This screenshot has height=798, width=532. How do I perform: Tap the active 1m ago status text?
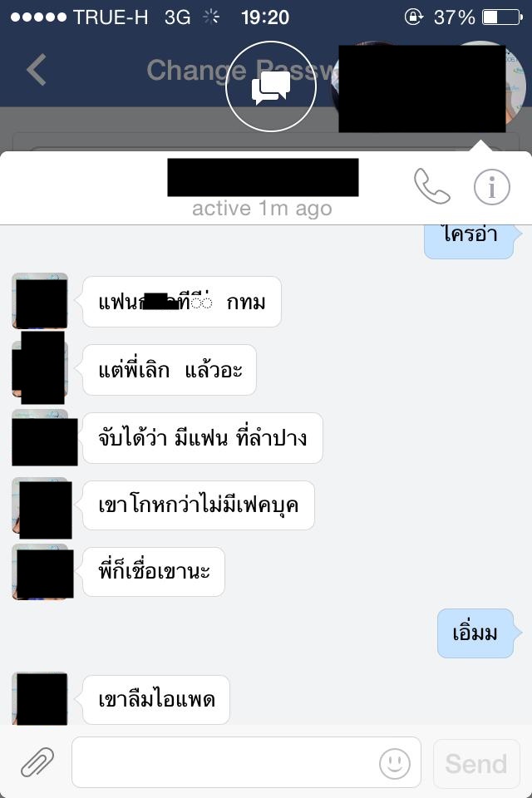click(262, 209)
